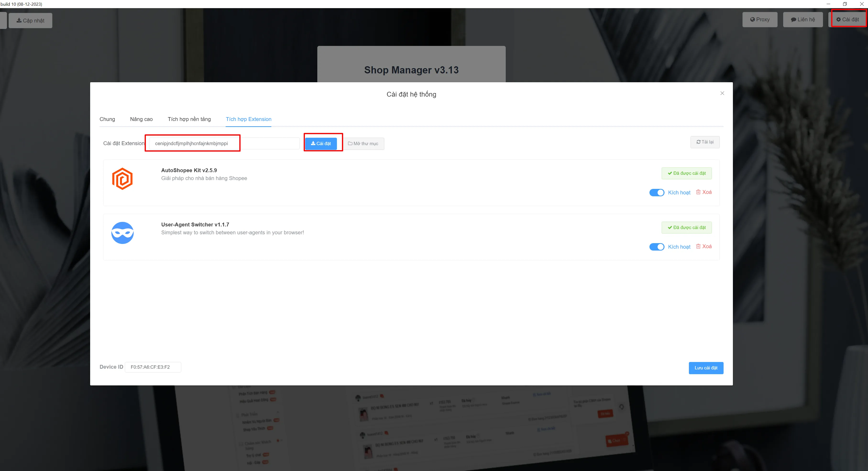
Task: Save settings with Lưu cài đặt
Action: pyautogui.click(x=706, y=367)
